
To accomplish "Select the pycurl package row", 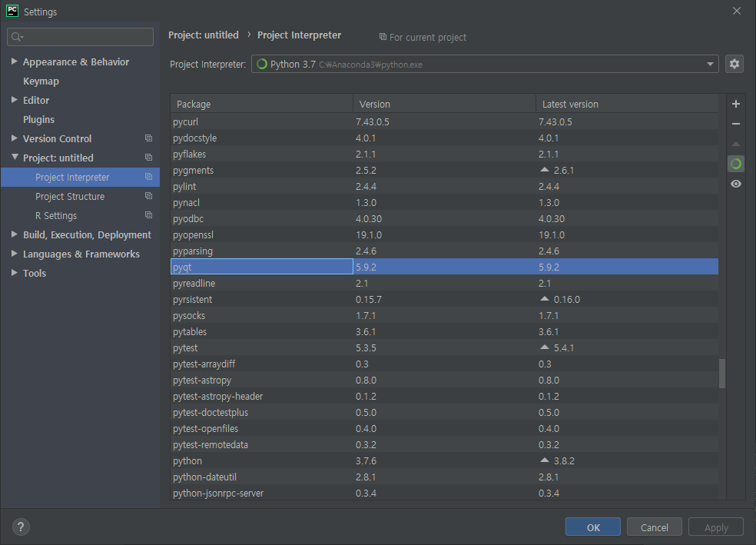I will [x=445, y=121].
